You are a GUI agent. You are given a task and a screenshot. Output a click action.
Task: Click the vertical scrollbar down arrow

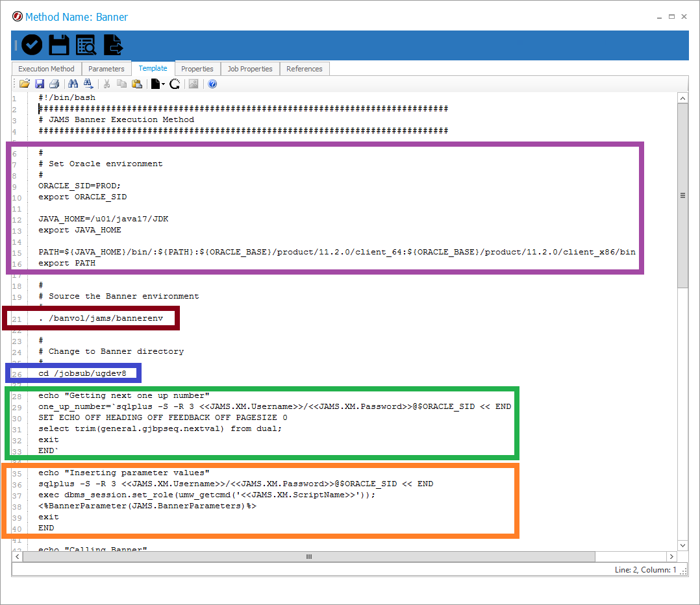pyautogui.click(x=682, y=545)
